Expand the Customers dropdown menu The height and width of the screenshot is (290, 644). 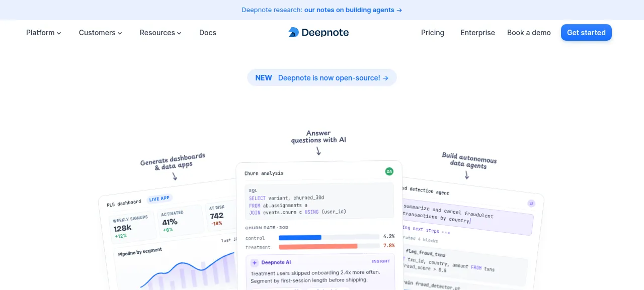(101, 33)
